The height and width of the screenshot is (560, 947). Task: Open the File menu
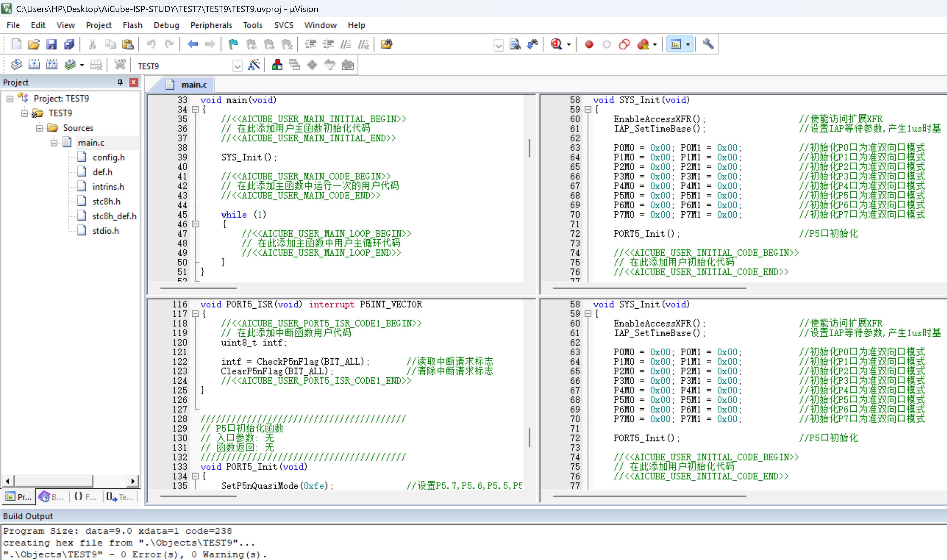point(13,25)
